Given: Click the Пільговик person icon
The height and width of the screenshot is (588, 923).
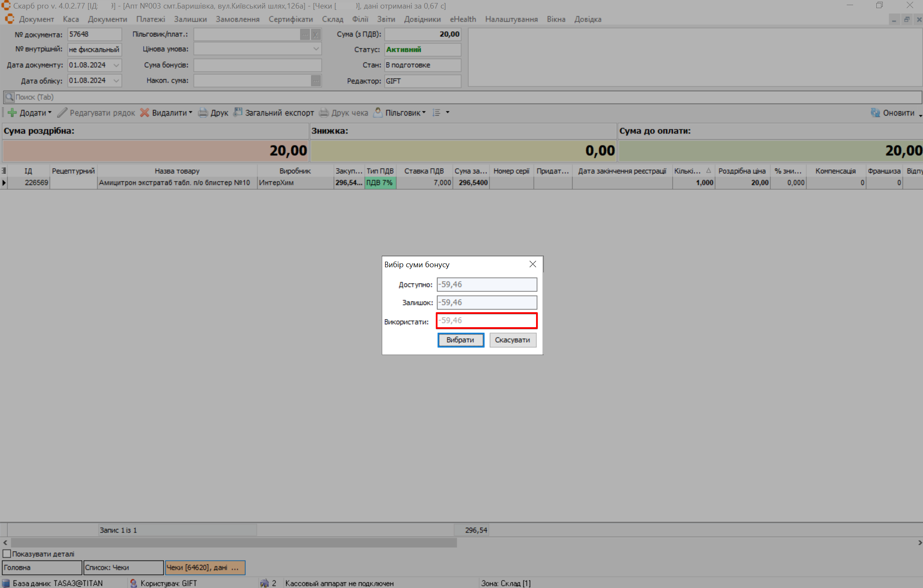Looking at the screenshot, I should (378, 112).
